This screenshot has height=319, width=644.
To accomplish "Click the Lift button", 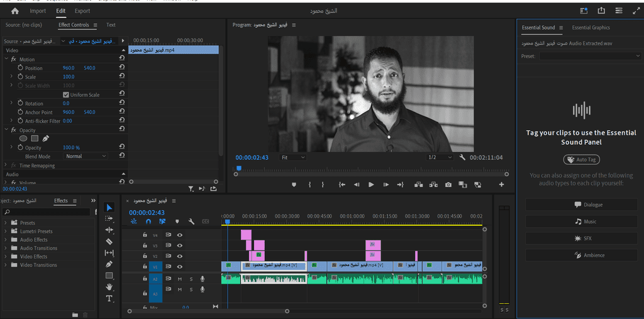I will 418,185.
